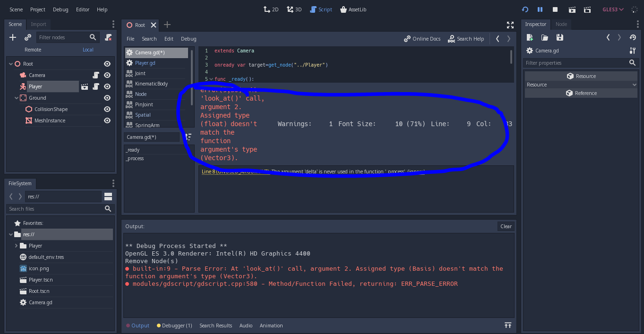This screenshot has height=334, width=644.
Task: Open the Camera.gd(*) script dropdown
Action: click(152, 137)
